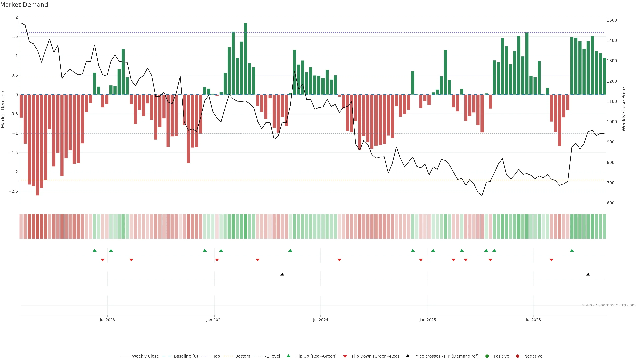Click rightmost green flip-up triangle marker
Viewport: 644px width, 362px height.
coord(572,251)
